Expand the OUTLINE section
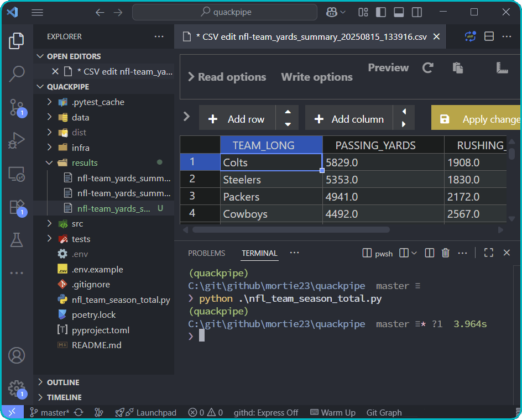The width and height of the screenshot is (522, 420). tap(104, 382)
